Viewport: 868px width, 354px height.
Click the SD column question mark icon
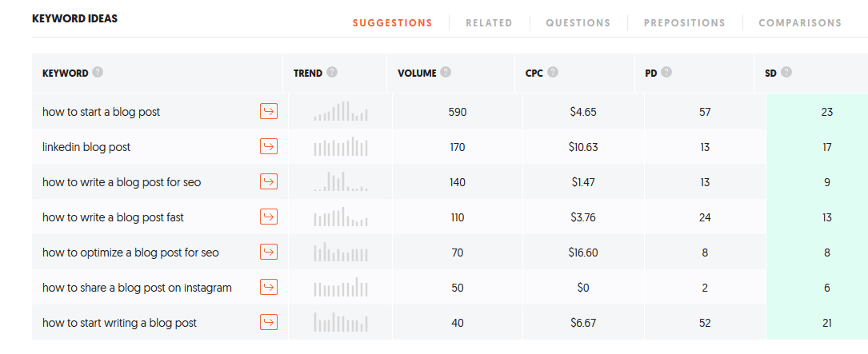pos(786,73)
